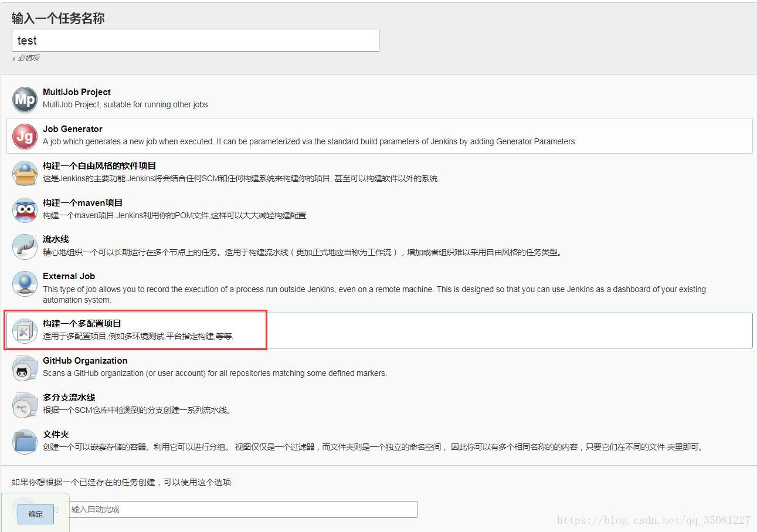
Task: Click description starting '这是Jenkins的主要功能'
Action: [x=241, y=178]
